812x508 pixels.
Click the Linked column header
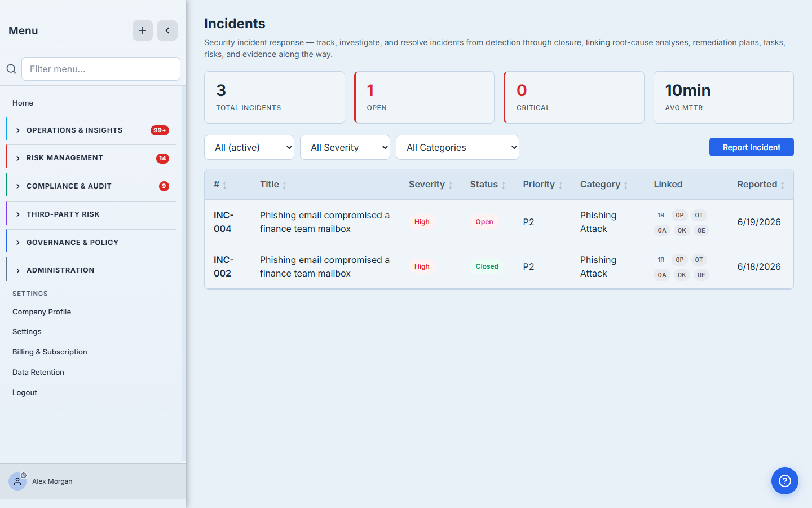668,185
